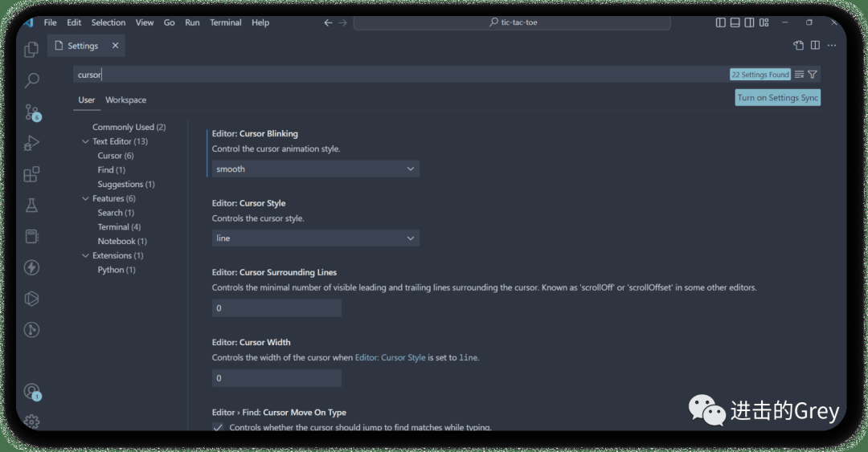Collapse the Extensions tree group

(85, 255)
